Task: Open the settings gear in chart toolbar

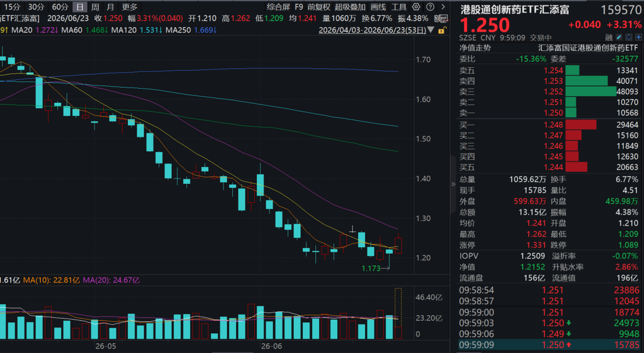Action: pos(416,7)
